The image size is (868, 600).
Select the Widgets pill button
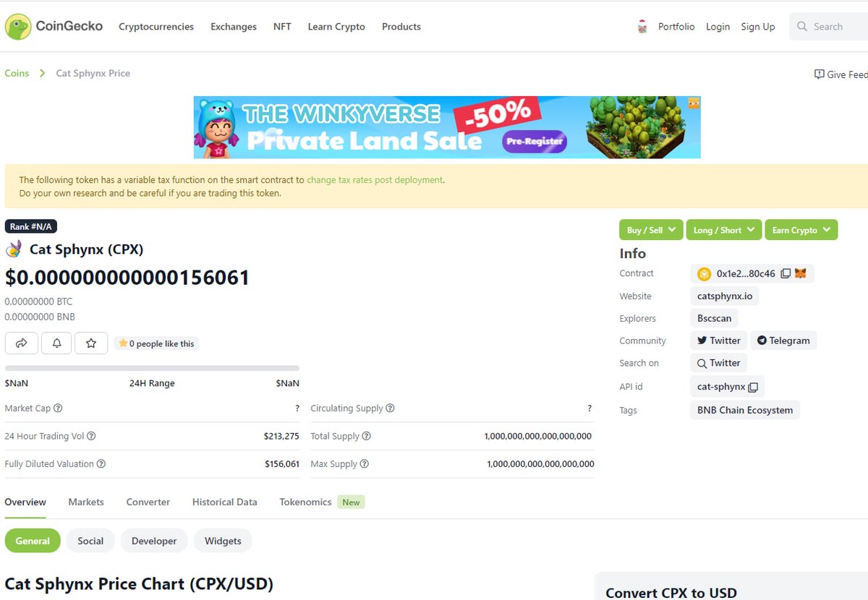point(223,541)
